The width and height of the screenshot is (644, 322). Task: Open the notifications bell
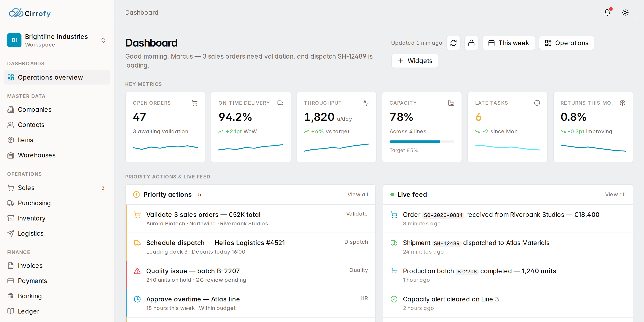tap(607, 13)
